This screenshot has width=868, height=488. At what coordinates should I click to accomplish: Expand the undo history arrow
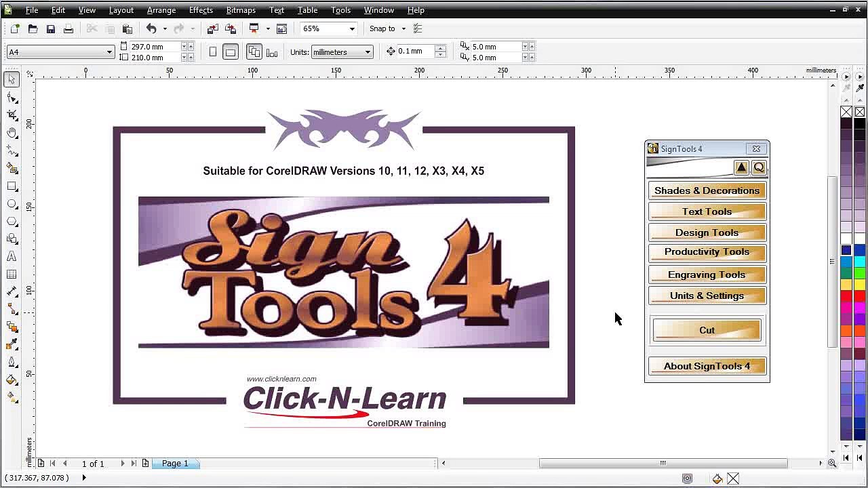(x=165, y=28)
